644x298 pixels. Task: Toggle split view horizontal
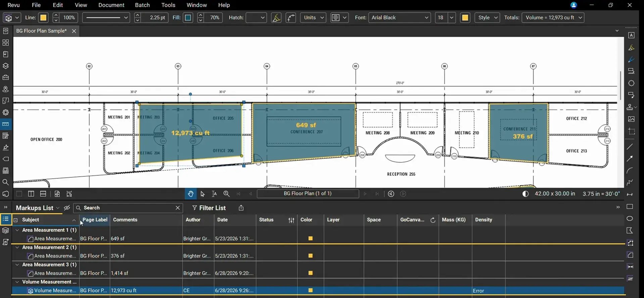pyautogui.click(x=43, y=194)
